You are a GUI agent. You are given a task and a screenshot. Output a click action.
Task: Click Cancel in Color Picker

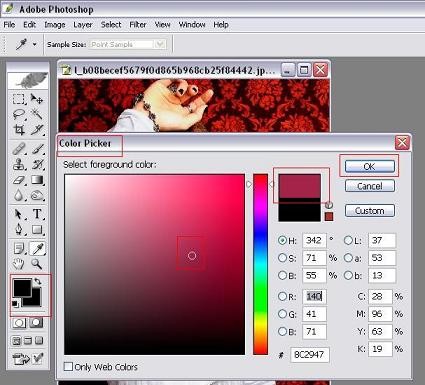[370, 186]
